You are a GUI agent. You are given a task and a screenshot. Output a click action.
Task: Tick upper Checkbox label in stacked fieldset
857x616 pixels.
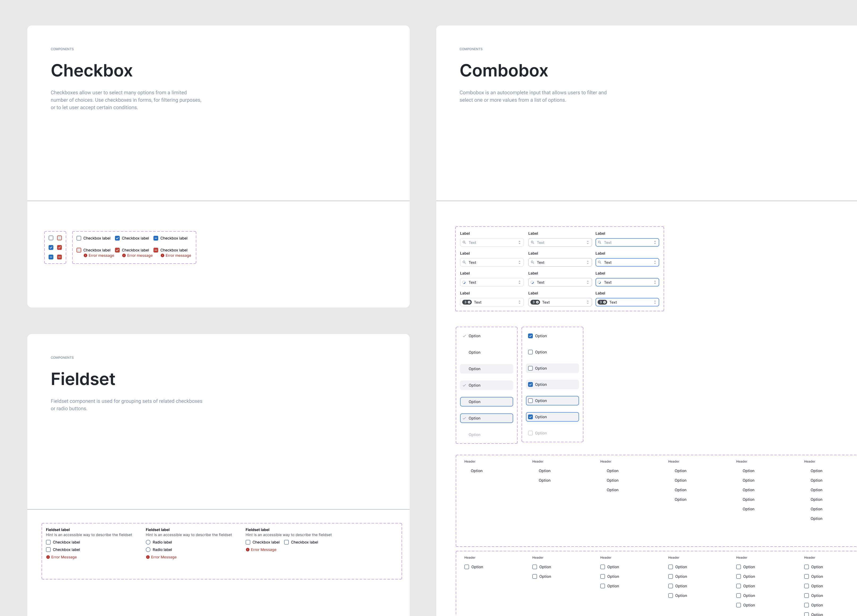pyautogui.click(x=48, y=542)
